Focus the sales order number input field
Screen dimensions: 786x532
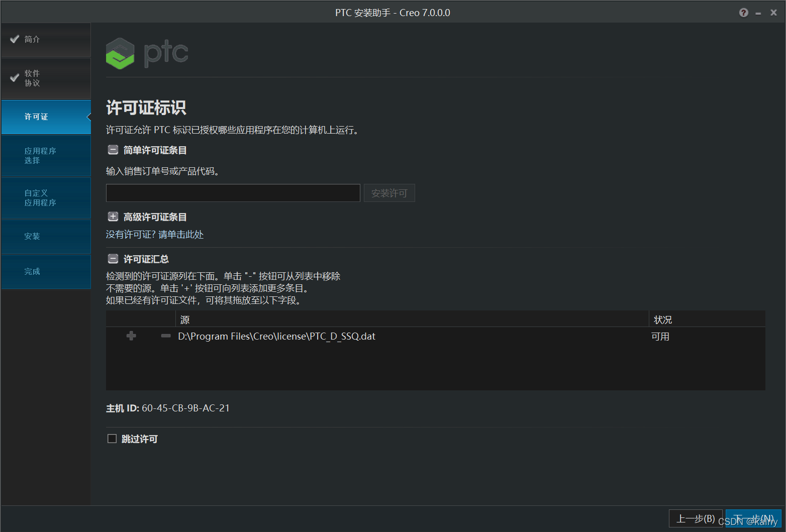233,193
